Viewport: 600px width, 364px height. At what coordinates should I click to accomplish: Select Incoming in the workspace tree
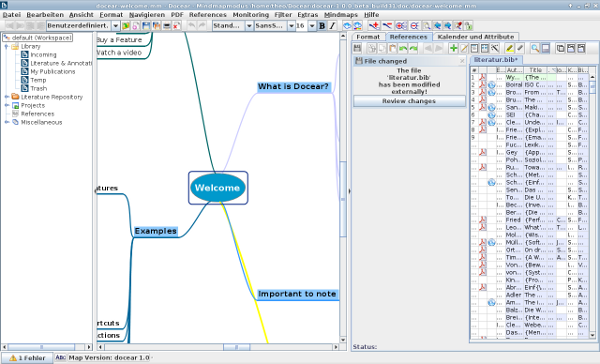(43, 55)
